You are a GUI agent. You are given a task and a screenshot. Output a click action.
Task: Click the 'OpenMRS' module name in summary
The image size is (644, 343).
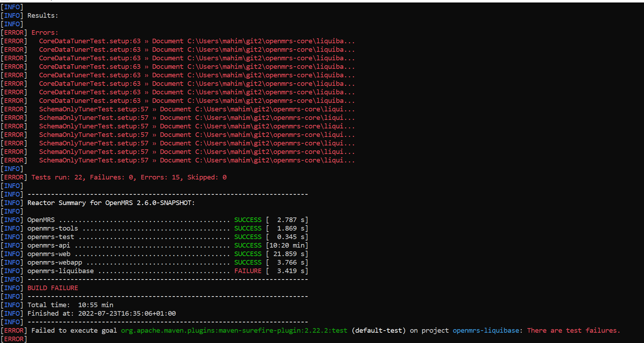(41, 220)
